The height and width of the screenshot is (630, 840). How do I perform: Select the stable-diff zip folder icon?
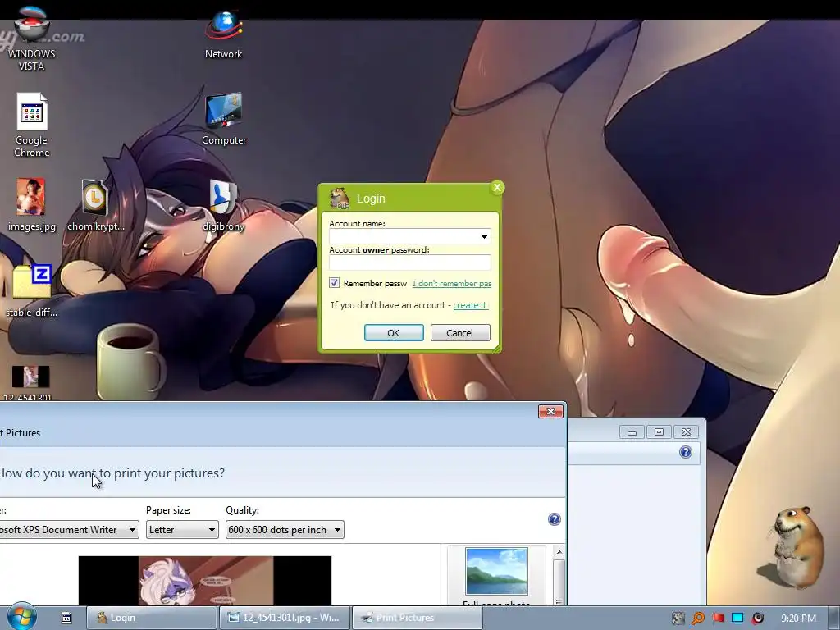pyautogui.click(x=32, y=290)
